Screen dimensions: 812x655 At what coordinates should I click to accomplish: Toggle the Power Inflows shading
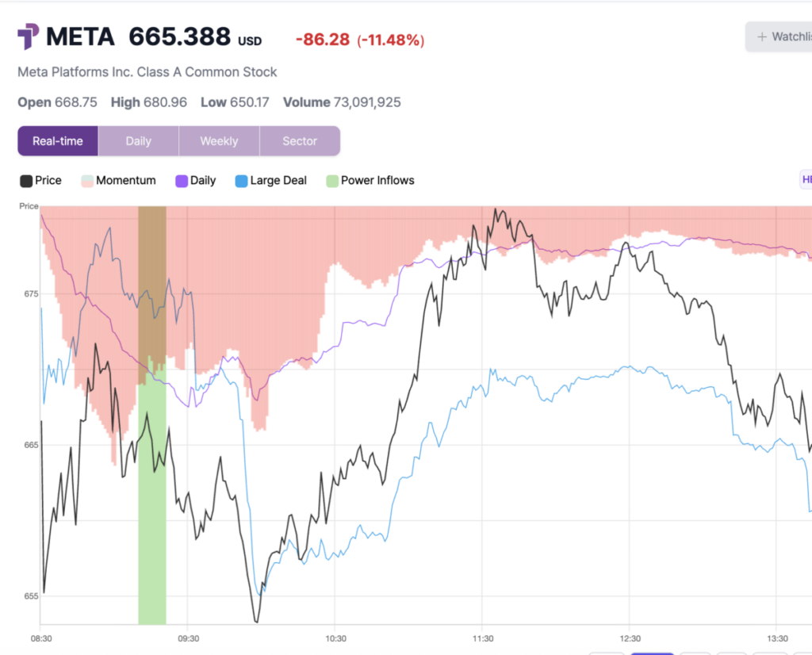coord(370,180)
